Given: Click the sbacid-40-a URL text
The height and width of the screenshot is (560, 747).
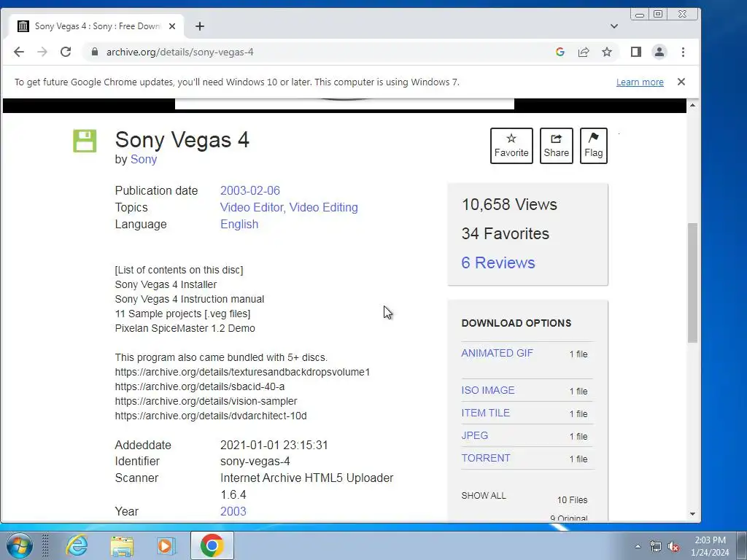Looking at the screenshot, I should (x=200, y=386).
